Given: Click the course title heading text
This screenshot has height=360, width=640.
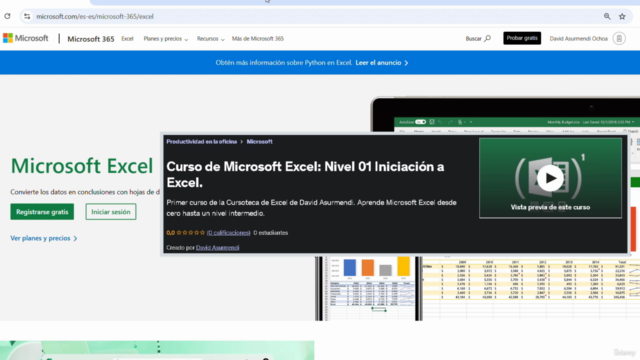Looking at the screenshot, I should tap(305, 174).
